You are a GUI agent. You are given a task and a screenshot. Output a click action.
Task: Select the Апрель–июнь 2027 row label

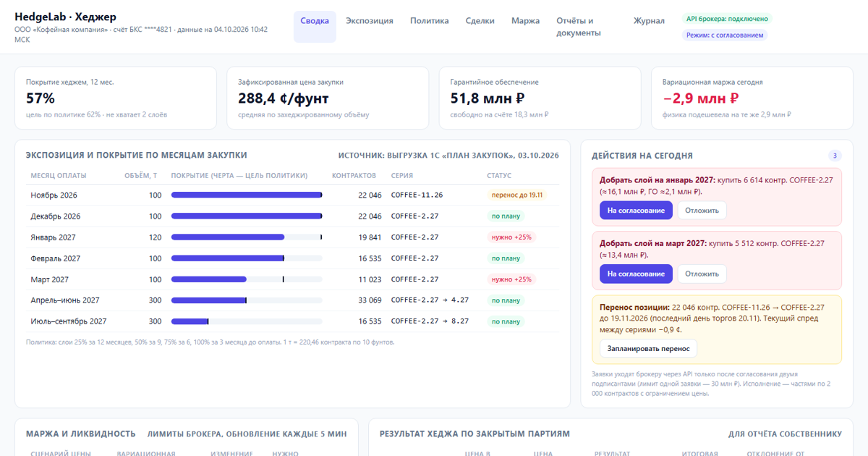click(x=65, y=300)
